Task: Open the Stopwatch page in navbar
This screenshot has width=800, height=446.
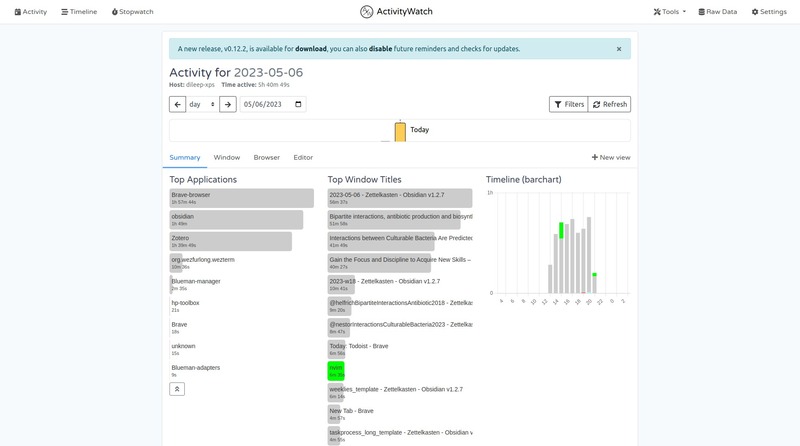Action: (x=133, y=12)
